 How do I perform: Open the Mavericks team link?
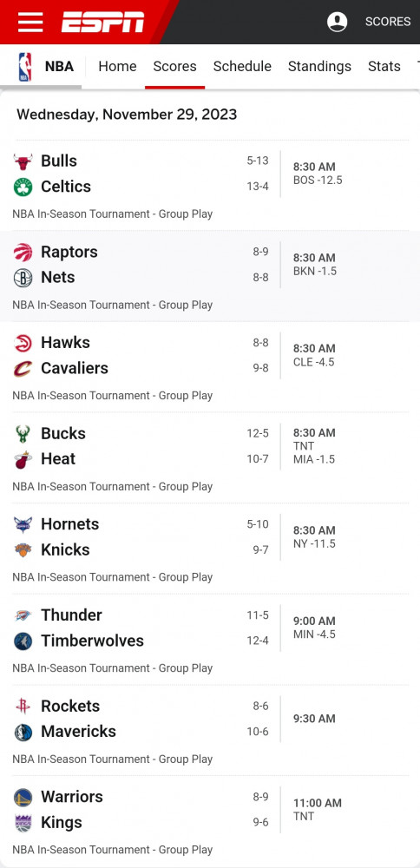(79, 731)
